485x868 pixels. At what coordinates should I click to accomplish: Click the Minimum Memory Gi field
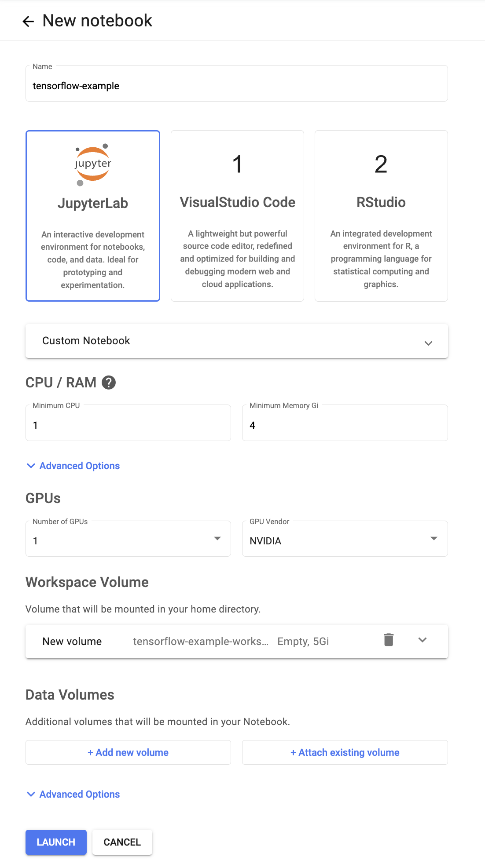coord(345,423)
